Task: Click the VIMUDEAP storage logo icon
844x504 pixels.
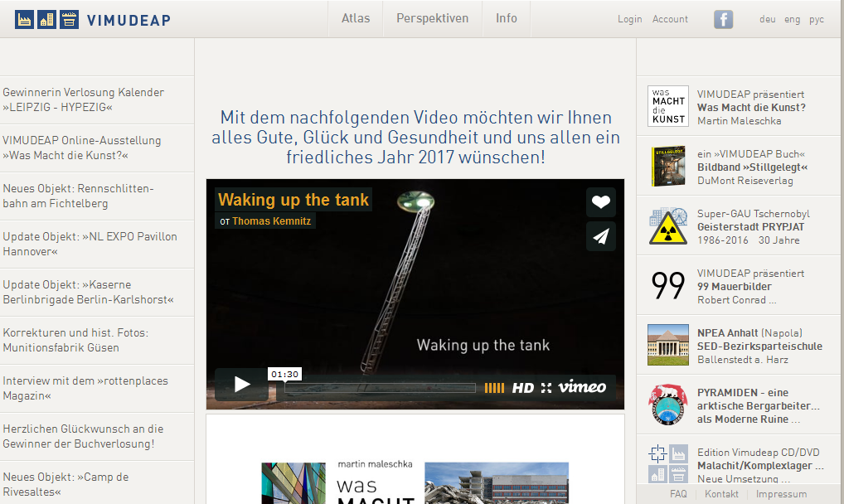Action: (69, 19)
